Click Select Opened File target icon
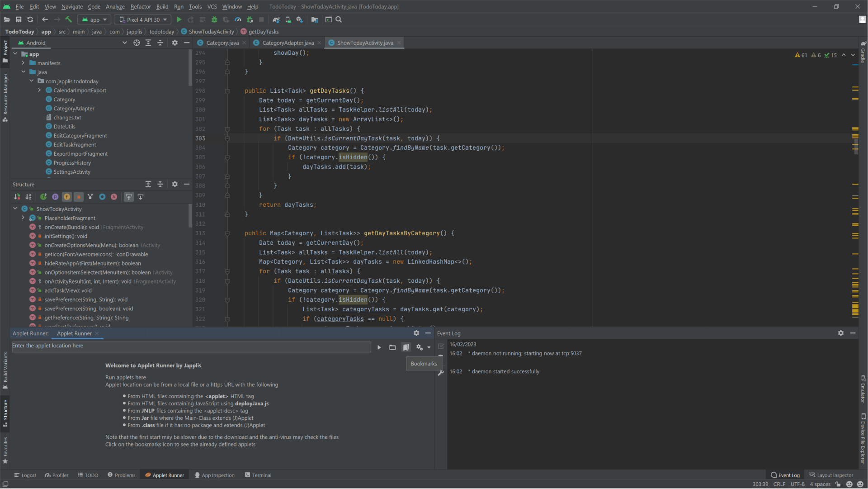 pos(137,43)
